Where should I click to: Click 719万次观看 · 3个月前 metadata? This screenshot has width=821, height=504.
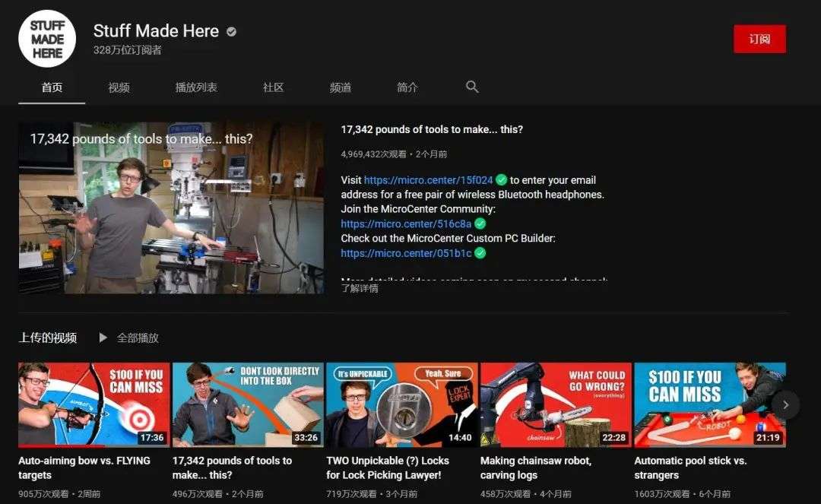372,493
